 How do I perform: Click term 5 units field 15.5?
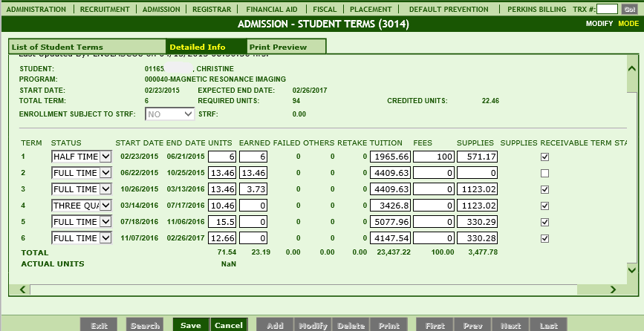point(222,222)
